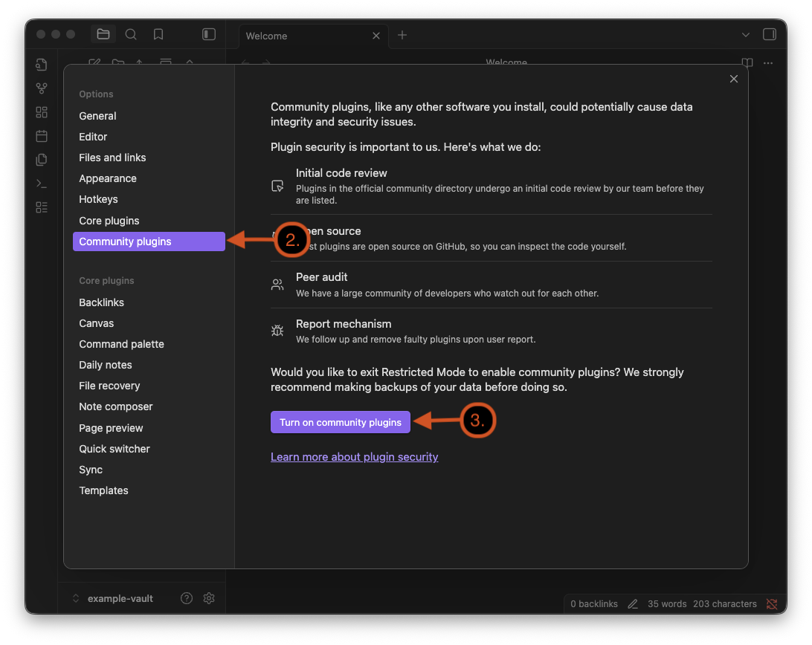812x645 pixels.
Task: Open the help question mark icon
Action: pyautogui.click(x=187, y=598)
